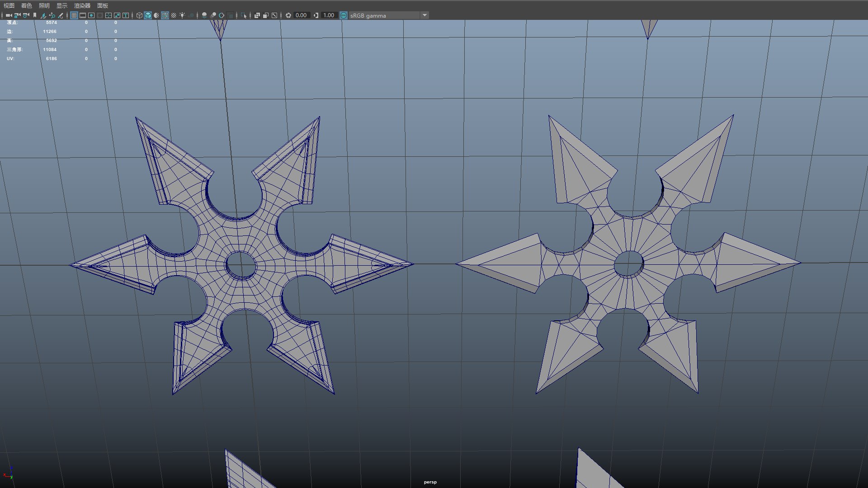This screenshot has height=488, width=868.
Task: Open the 照明 (Lighting) menu
Action: [44, 5]
